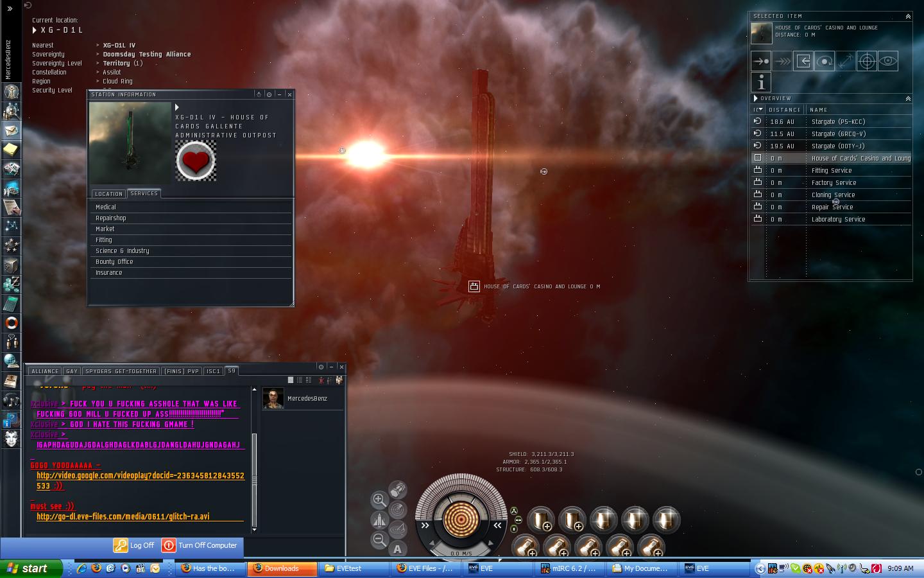Open the envelope mail icon in sidebar

(11, 130)
